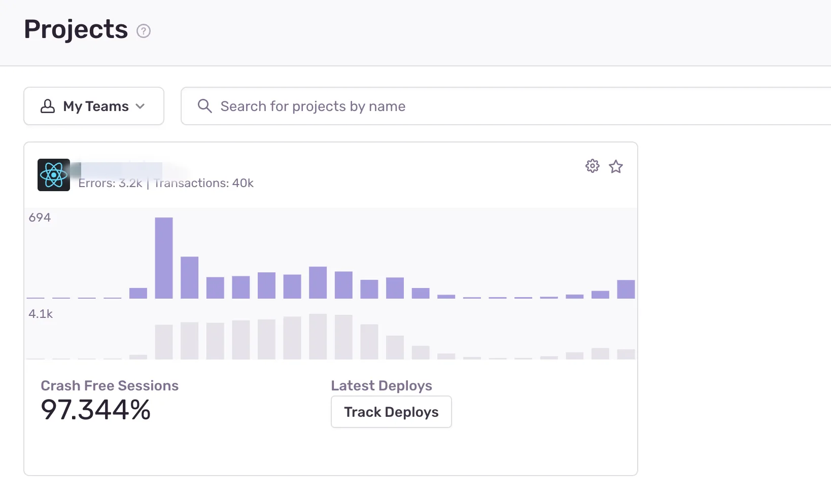Screen dimensions: 831x504
Task: Click the Track Deploys button
Action: coord(391,412)
